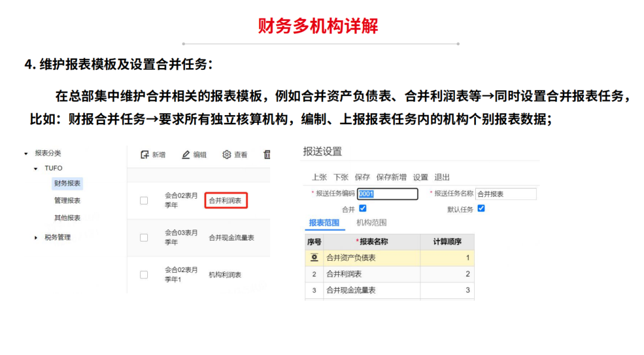Image resolution: width=644 pixels, height=355 pixels.
Task: Click the 新增 (add new) icon
Action: [144, 155]
